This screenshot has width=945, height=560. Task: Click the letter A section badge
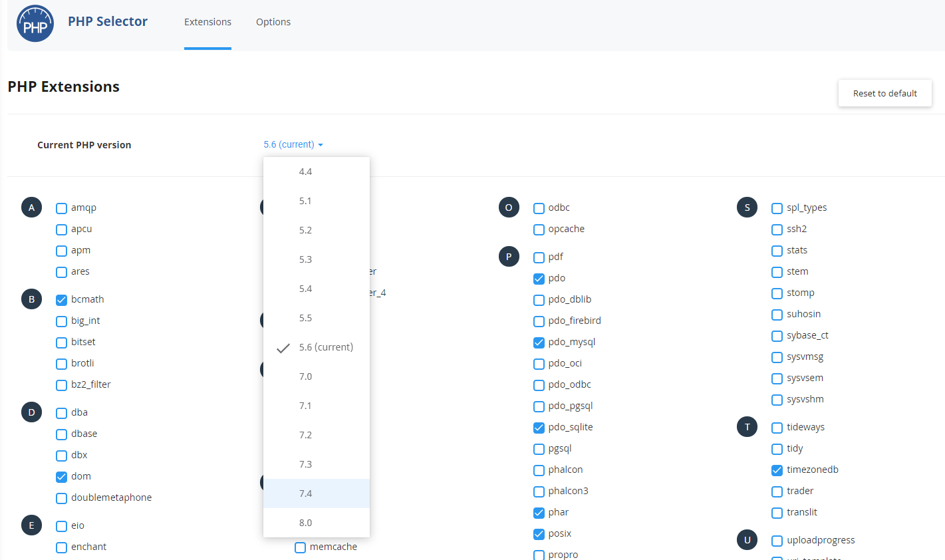click(x=31, y=208)
